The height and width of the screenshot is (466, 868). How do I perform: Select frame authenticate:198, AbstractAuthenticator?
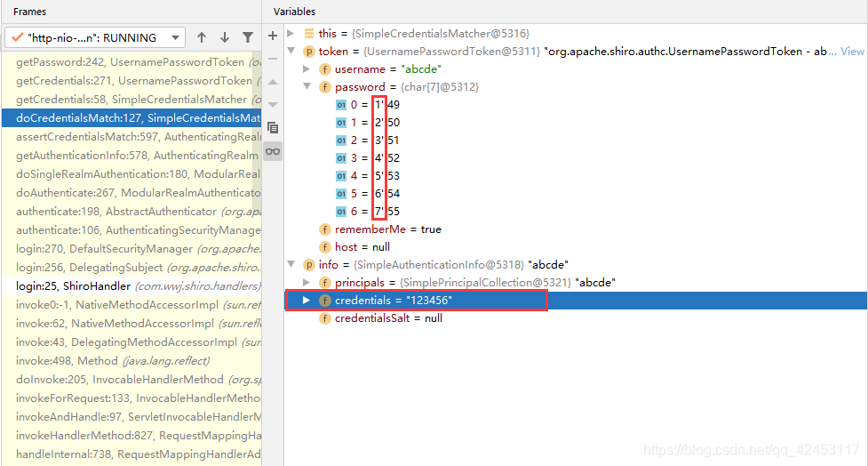pos(131,212)
